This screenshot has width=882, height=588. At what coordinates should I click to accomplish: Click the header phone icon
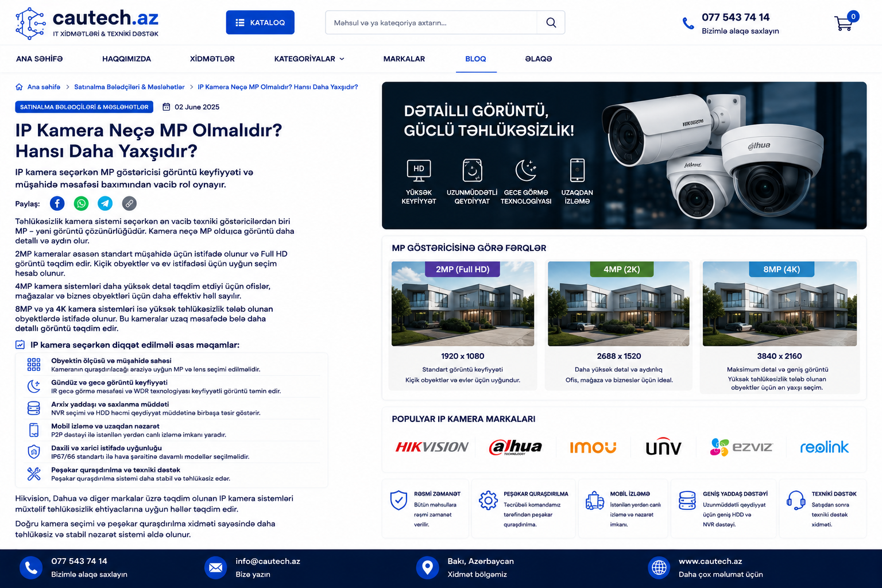click(x=688, y=24)
